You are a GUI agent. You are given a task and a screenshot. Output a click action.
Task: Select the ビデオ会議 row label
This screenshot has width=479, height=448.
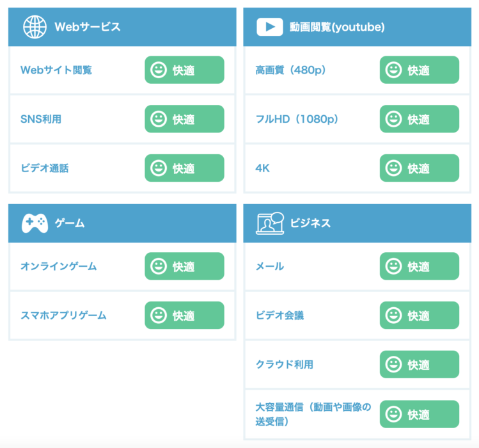pyautogui.click(x=279, y=316)
